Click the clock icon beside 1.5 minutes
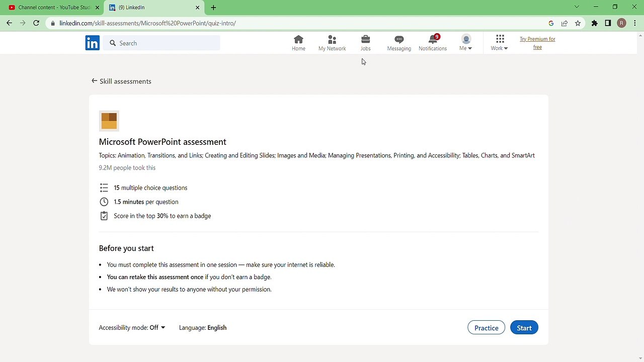Screen dimensions: 644x362 click(104, 202)
